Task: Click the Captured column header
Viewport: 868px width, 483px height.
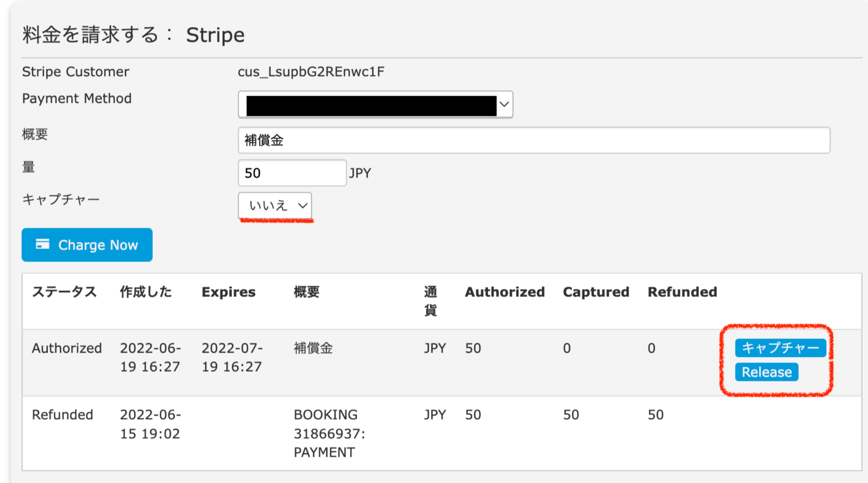Action: (596, 292)
